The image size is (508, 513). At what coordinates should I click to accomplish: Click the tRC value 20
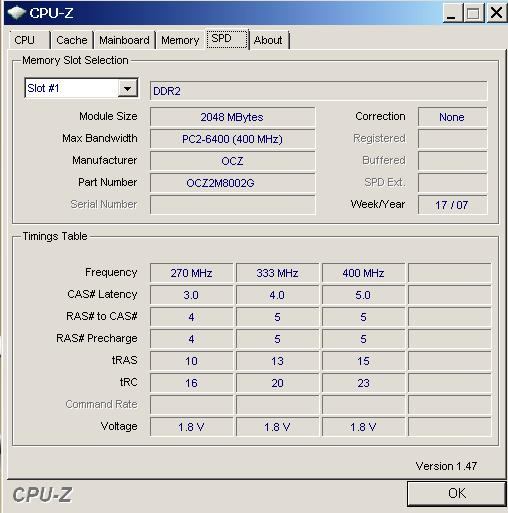pyautogui.click(x=277, y=383)
